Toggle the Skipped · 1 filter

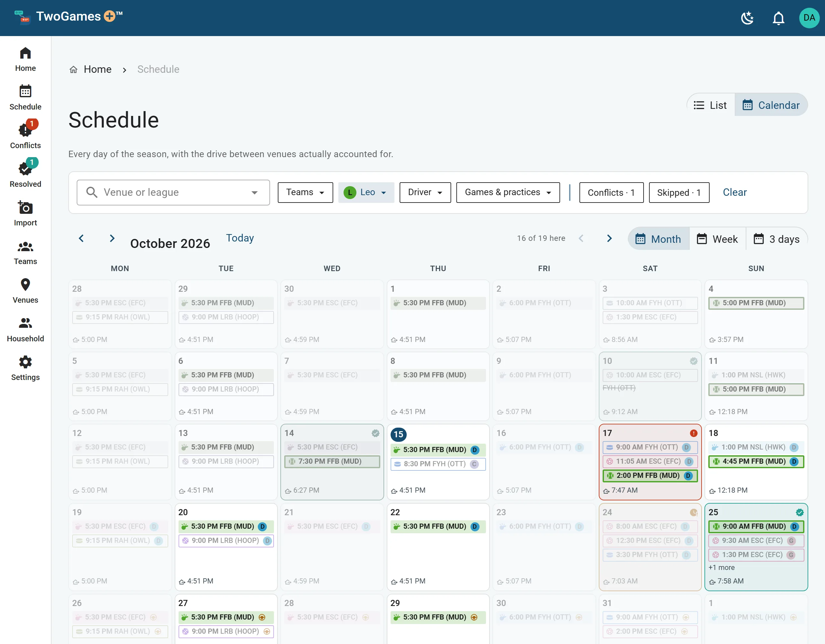click(679, 193)
